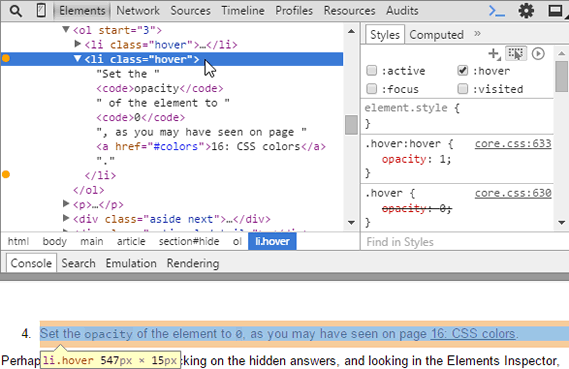Viewport: 569px width, 369px height.
Task: Expand the div class="aside next" node
Action: coord(66,218)
